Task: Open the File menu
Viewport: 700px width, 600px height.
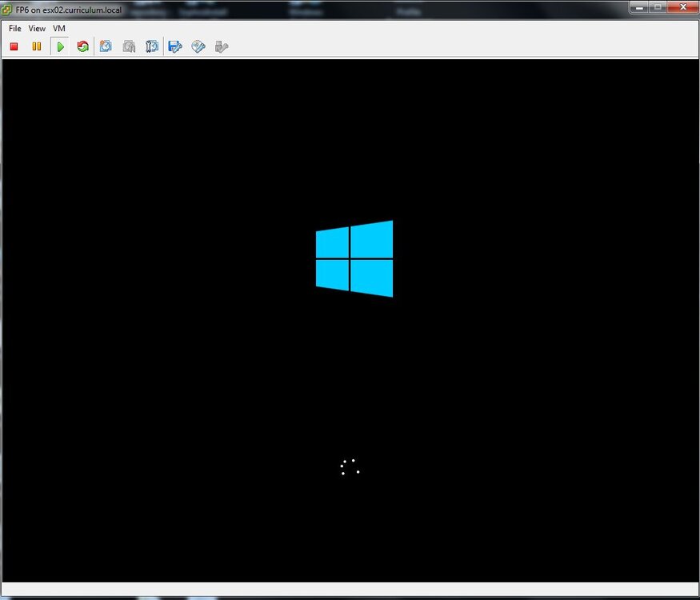Action: click(x=14, y=29)
